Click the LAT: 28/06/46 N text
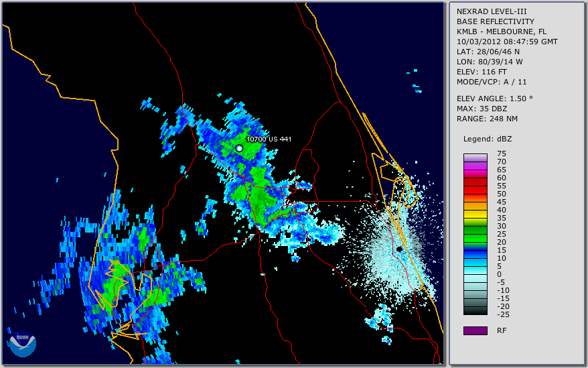588x368 pixels. point(488,52)
